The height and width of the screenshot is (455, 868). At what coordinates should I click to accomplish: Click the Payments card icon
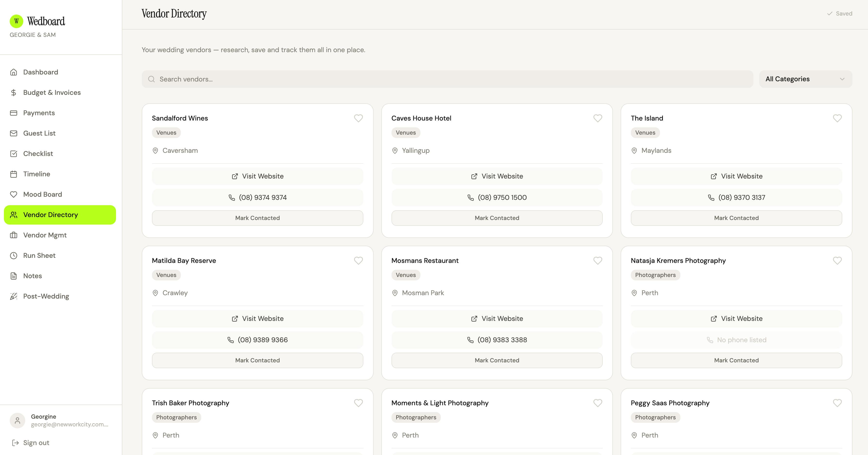click(14, 113)
